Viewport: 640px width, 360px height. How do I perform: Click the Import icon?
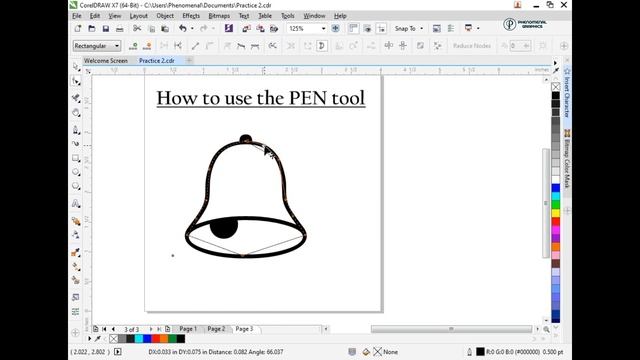click(246, 29)
